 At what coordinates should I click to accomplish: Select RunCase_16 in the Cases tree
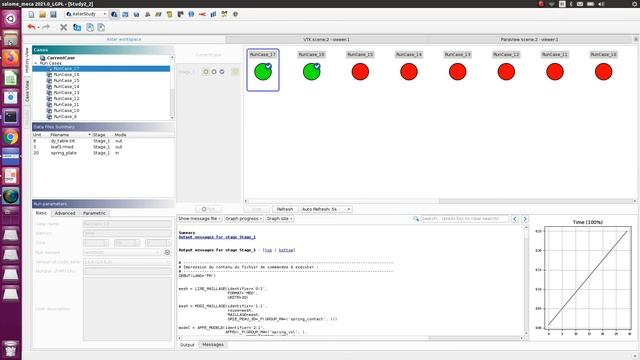coord(66,75)
